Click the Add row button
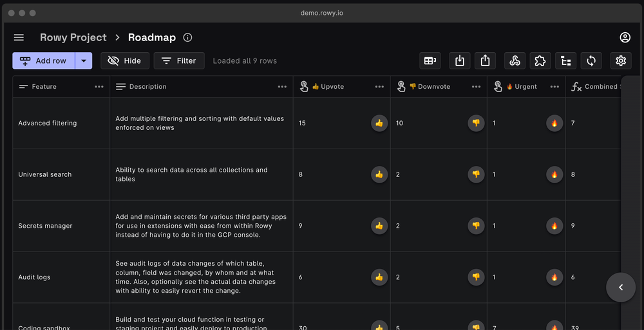 pos(44,60)
